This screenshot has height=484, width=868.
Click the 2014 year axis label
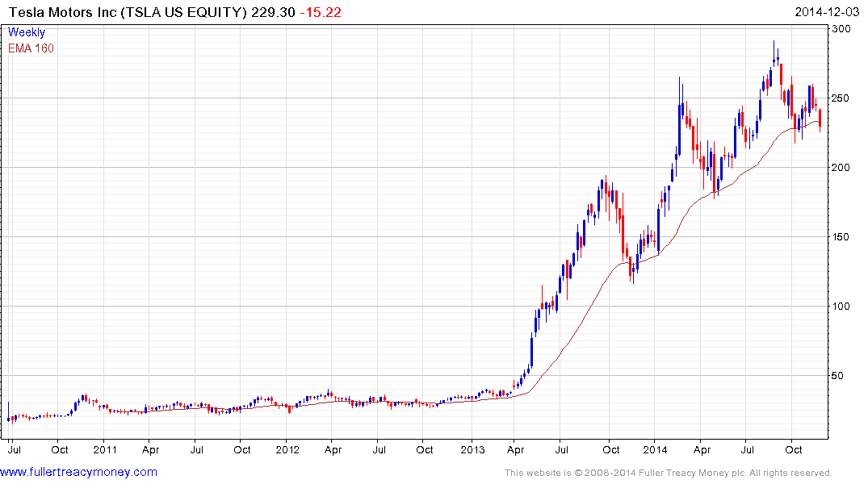(655, 449)
